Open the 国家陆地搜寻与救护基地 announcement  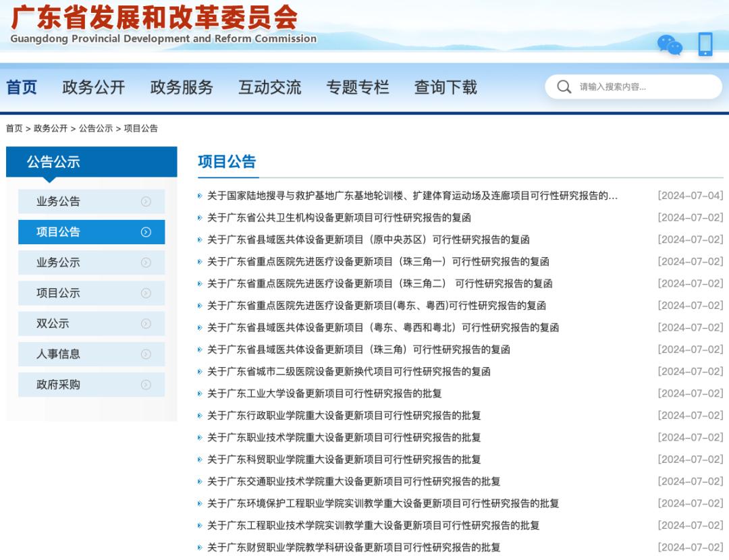click(412, 196)
